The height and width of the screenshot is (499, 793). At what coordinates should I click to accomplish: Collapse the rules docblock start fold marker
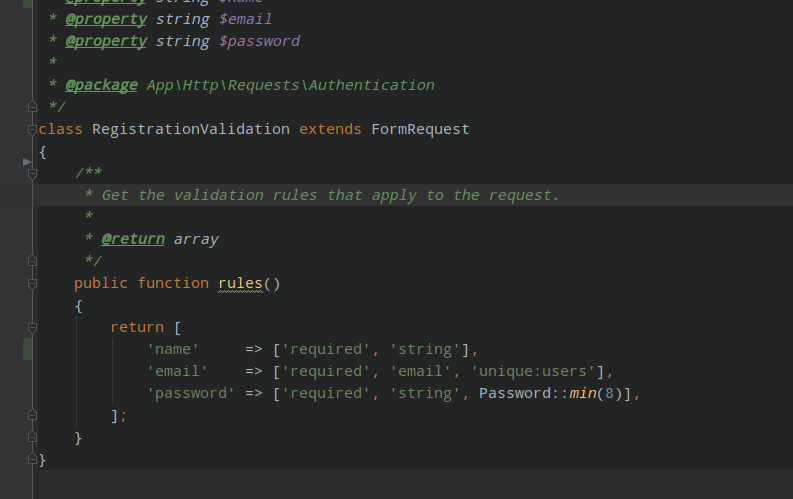click(32, 173)
